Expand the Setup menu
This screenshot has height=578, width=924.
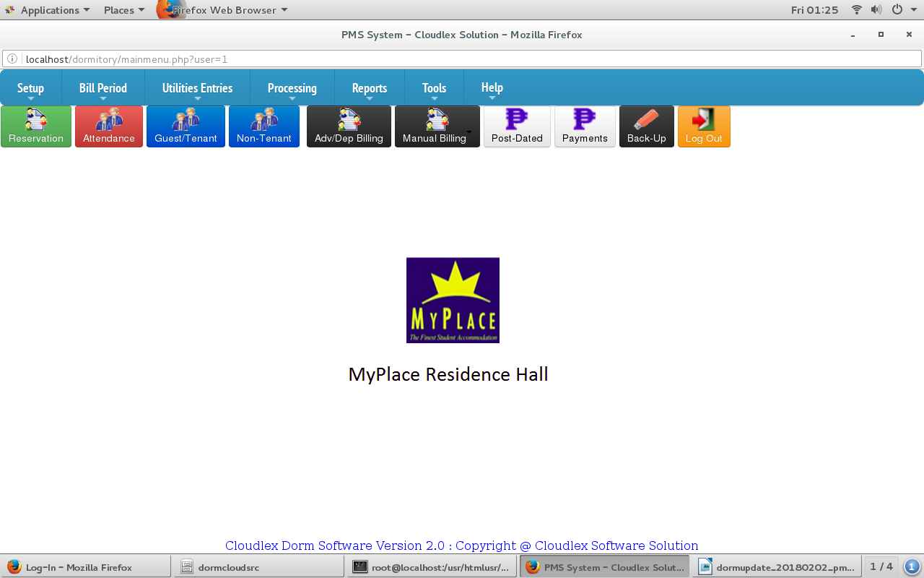pos(30,88)
